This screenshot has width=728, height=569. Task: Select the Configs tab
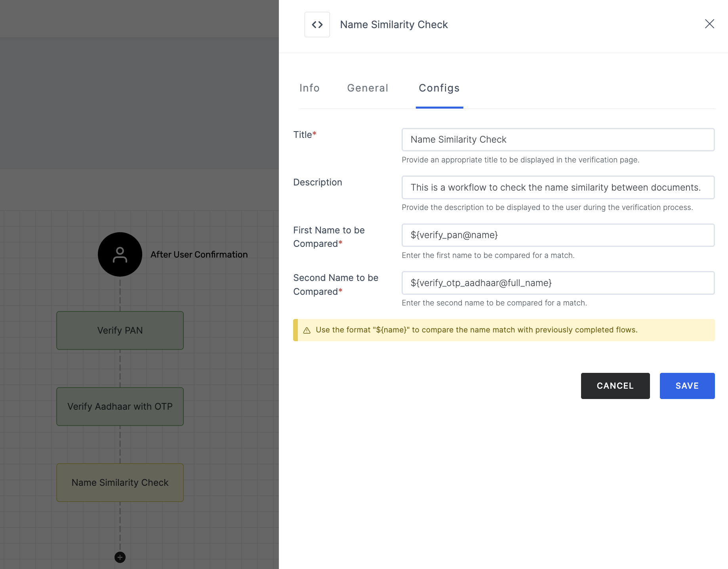point(439,88)
